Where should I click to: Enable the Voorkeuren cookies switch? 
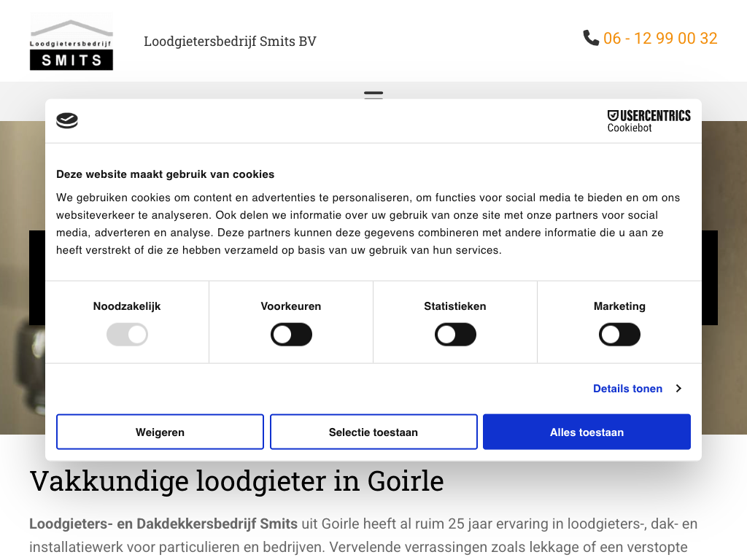291,335
